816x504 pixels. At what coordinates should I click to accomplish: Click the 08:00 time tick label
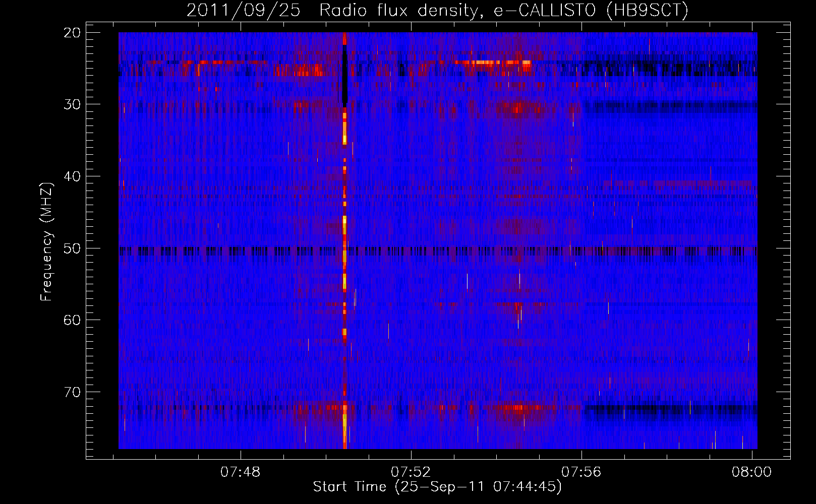coord(752,472)
